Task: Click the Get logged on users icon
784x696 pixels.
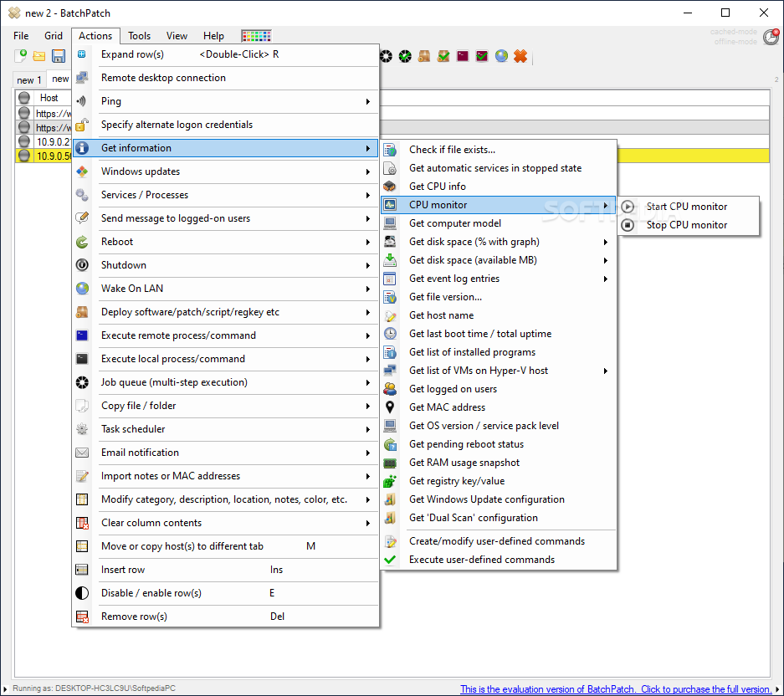Action: (390, 389)
